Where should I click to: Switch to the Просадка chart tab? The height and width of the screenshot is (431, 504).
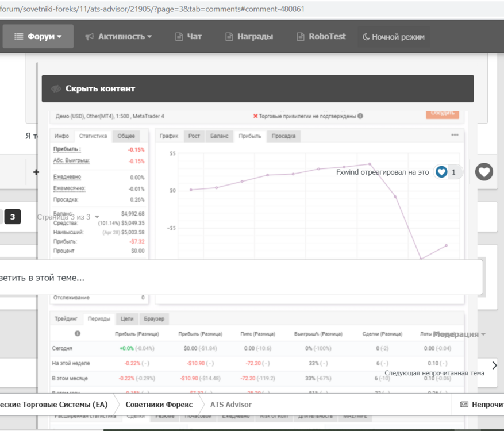pyautogui.click(x=283, y=136)
